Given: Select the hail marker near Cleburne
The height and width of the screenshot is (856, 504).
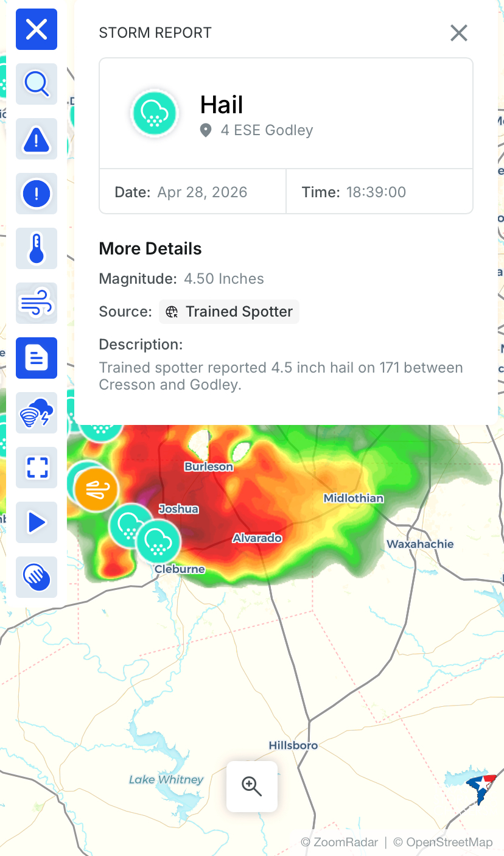Looking at the screenshot, I should 158,541.
